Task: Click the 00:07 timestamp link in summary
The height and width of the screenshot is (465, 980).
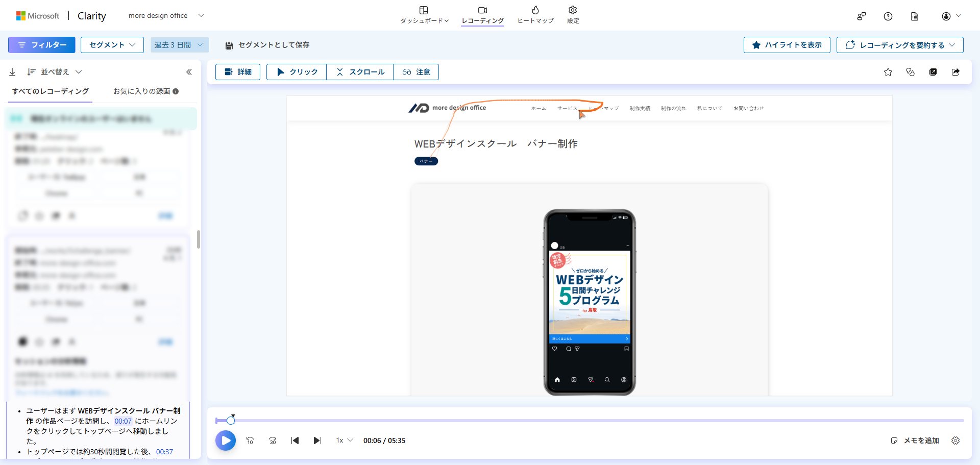Action: click(x=123, y=421)
